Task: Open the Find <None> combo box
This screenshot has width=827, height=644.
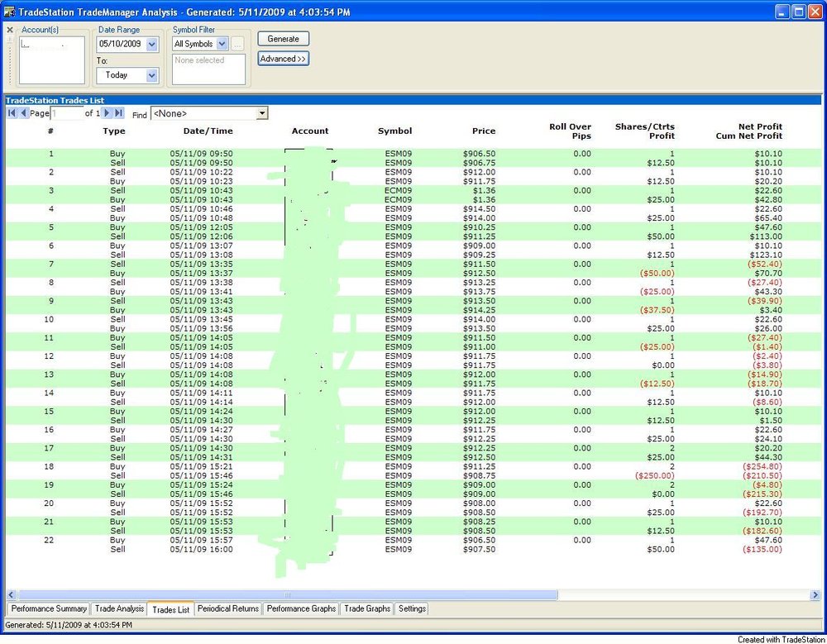Action: point(209,113)
